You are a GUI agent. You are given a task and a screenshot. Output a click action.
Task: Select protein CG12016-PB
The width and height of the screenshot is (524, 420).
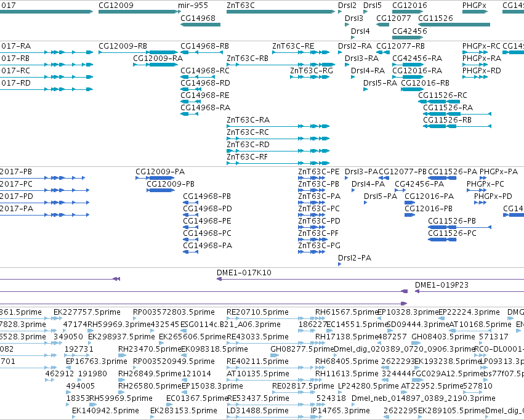tap(429, 209)
